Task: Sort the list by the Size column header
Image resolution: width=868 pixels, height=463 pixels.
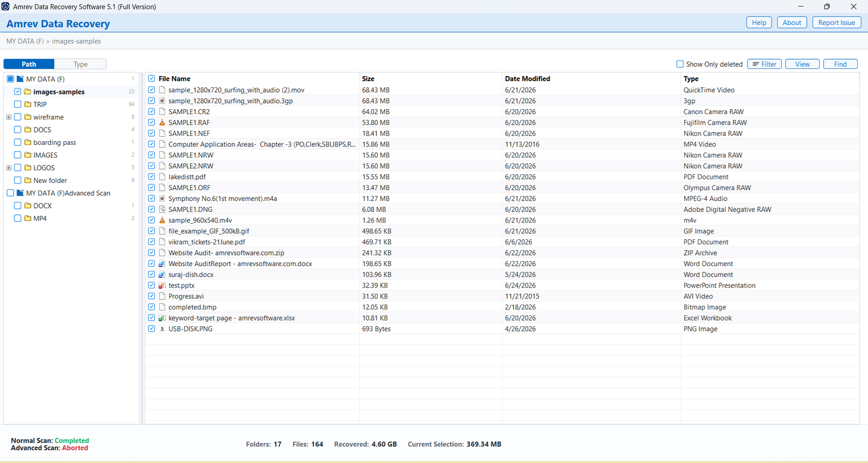Action: tap(368, 79)
